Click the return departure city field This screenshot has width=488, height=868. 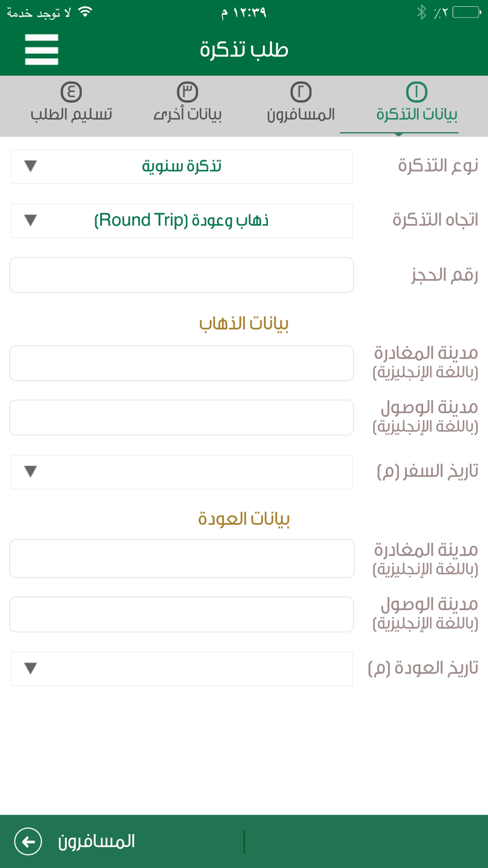pos(182,558)
